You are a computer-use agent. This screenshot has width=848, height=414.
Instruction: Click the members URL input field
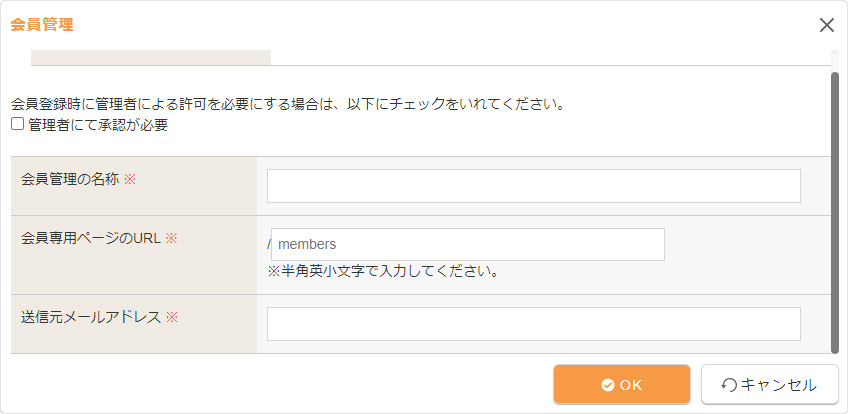tap(468, 244)
